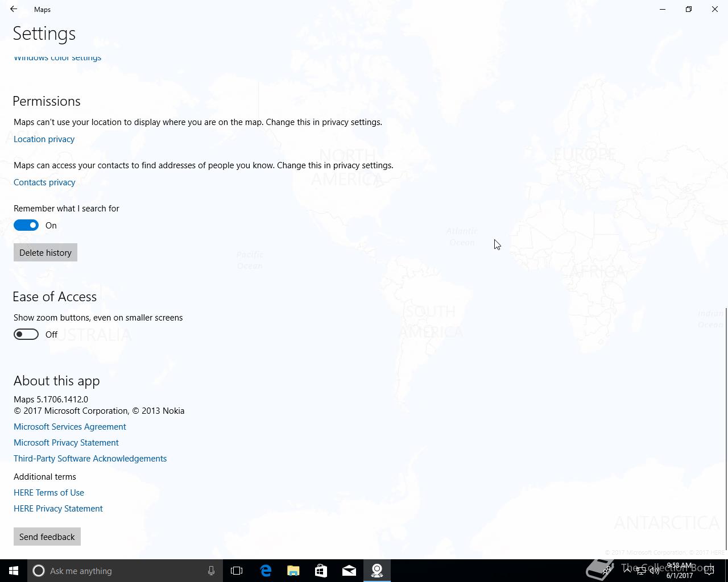Open Task View from the taskbar
This screenshot has width=728, height=582.
[237, 571]
